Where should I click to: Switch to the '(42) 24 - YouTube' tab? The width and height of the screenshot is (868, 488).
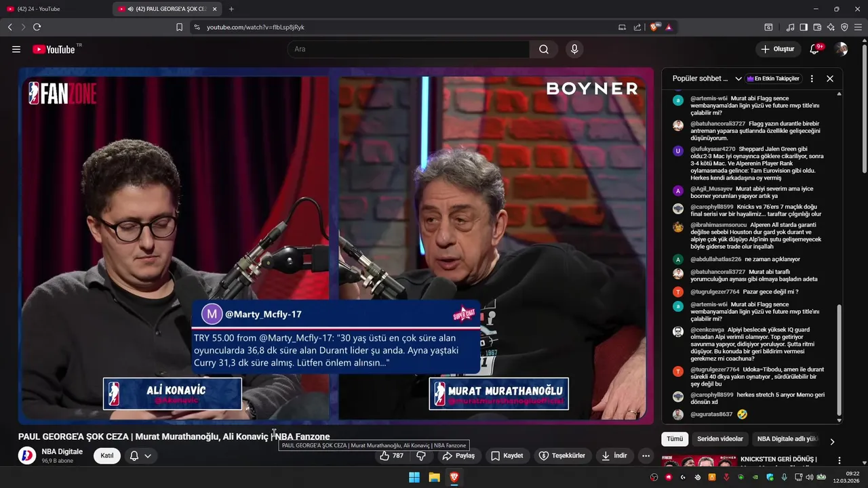[x=56, y=9]
